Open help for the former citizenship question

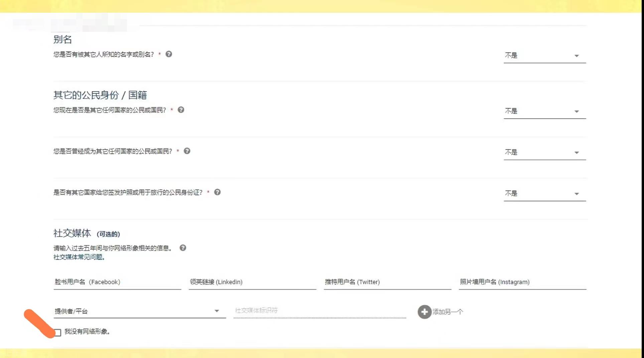coord(187,151)
